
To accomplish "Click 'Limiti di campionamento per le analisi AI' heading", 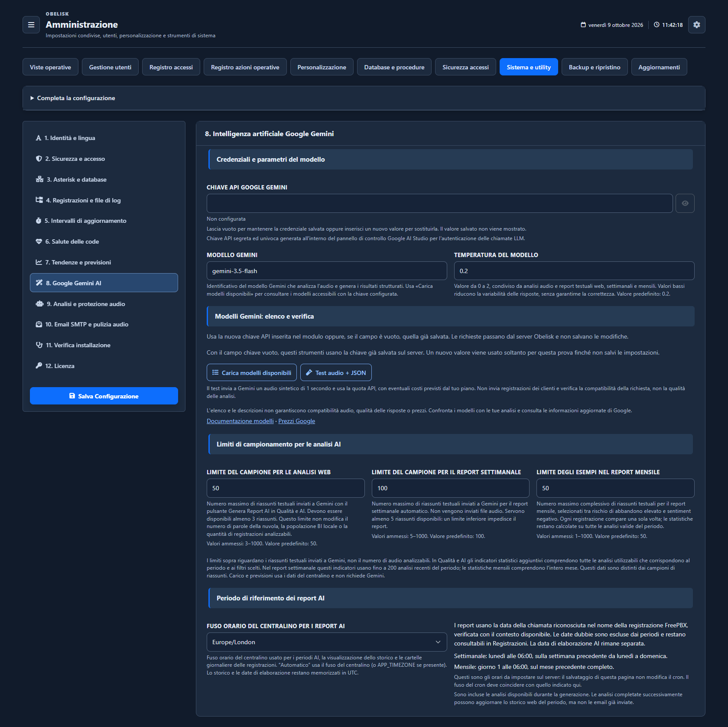I will click(279, 444).
